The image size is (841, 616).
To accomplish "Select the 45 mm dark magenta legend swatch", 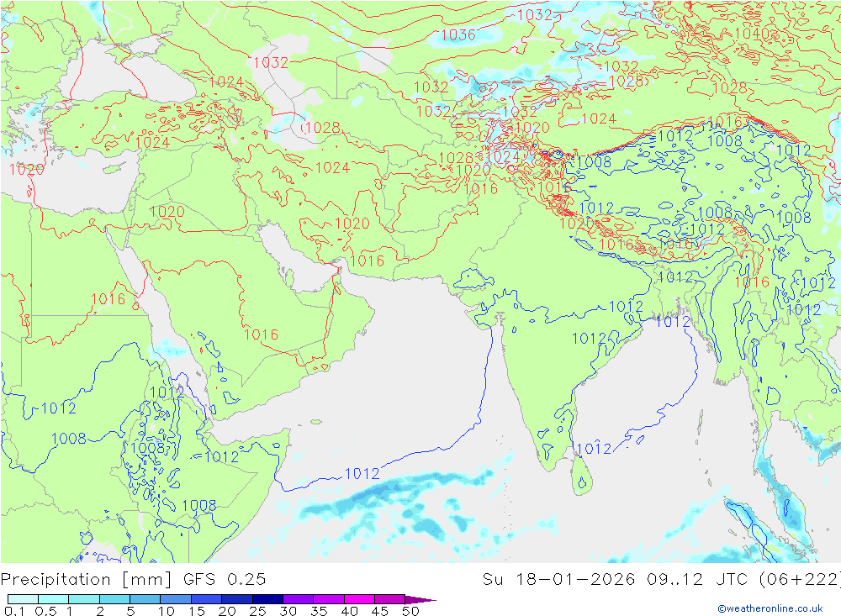I will 389,599.
